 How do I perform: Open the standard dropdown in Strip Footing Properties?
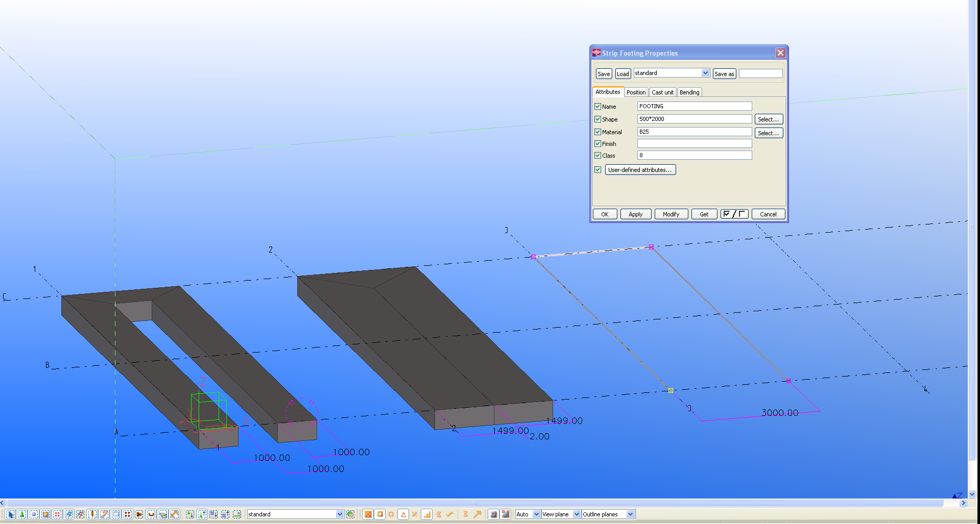click(x=705, y=73)
